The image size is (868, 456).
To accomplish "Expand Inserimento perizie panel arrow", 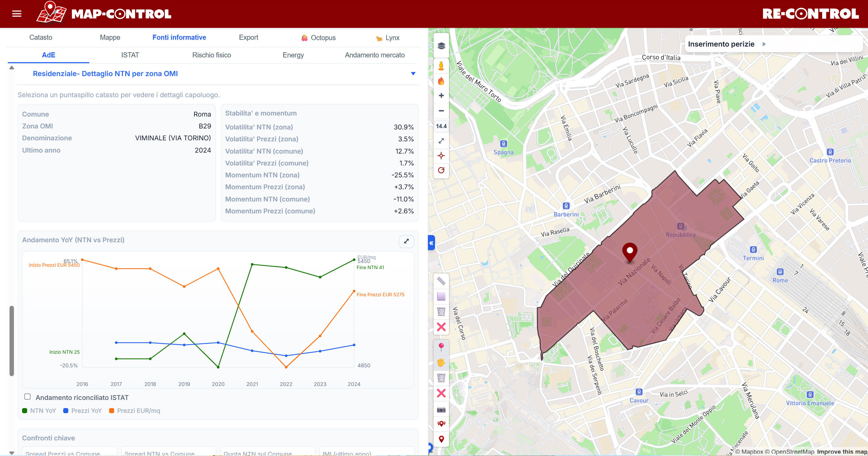I will pyautogui.click(x=764, y=44).
